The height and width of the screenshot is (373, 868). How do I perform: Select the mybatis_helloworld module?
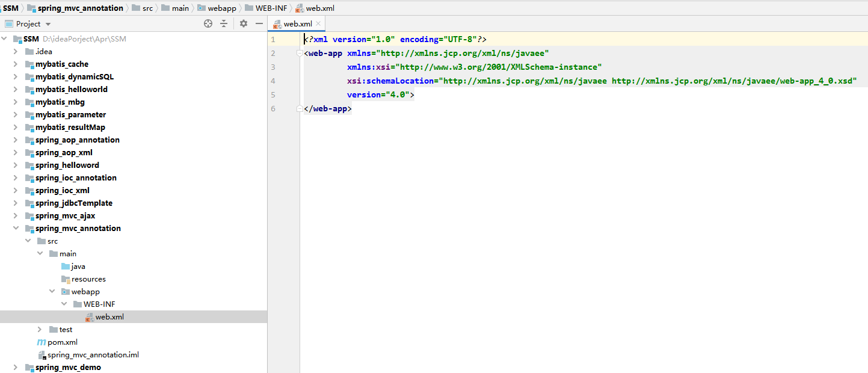click(71, 89)
